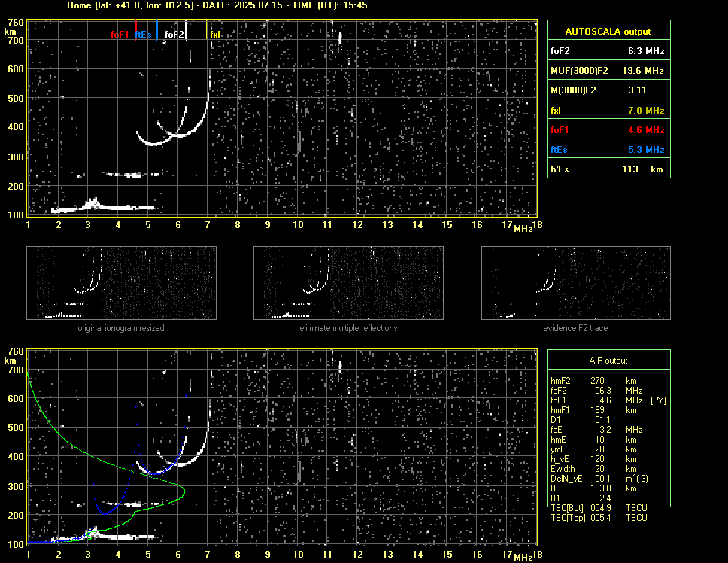The image size is (728, 563).
Task: Click the "m^(-3)" unit in AIP output
Action: tap(637, 479)
